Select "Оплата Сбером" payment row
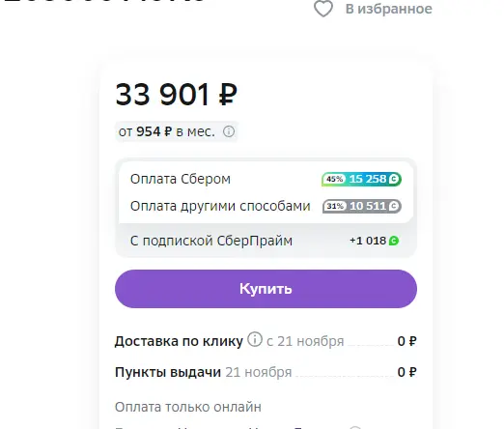The height and width of the screenshot is (429, 504). pyautogui.click(x=266, y=179)
